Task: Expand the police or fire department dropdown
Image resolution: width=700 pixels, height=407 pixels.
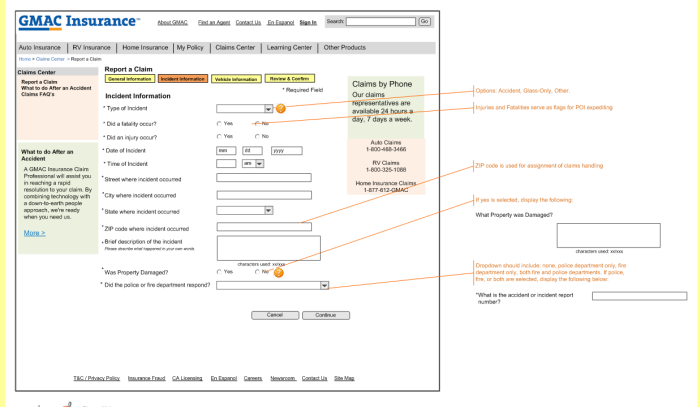Action: pos(324,285)
